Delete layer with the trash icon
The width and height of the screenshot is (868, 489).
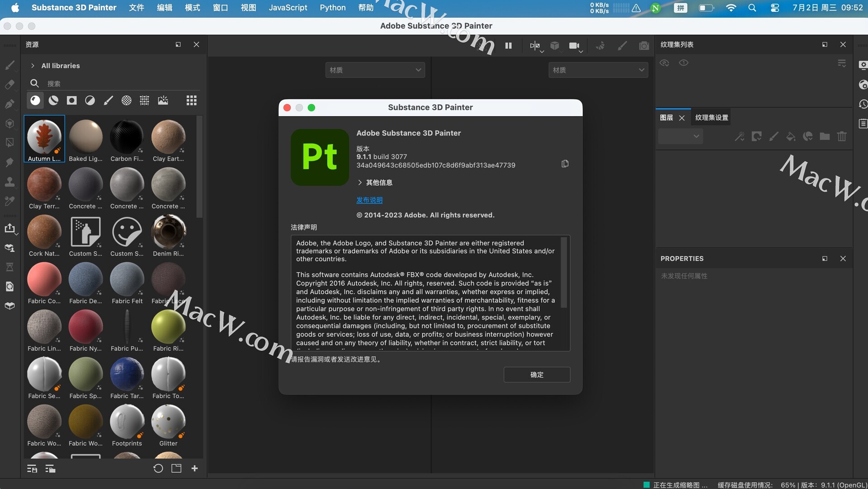(842, 136)
